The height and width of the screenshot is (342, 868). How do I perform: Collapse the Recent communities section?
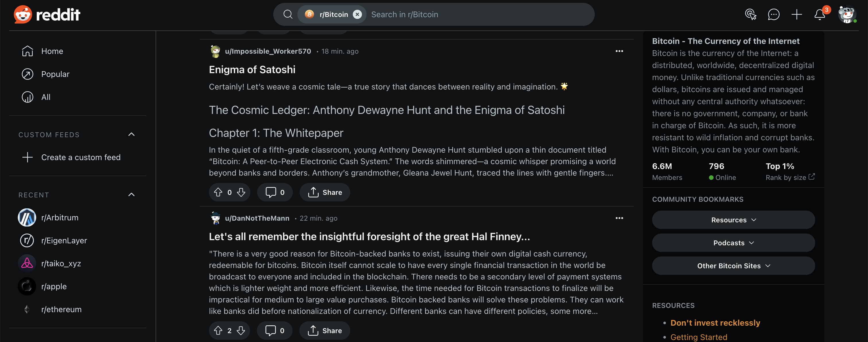[x=131, y=195]
